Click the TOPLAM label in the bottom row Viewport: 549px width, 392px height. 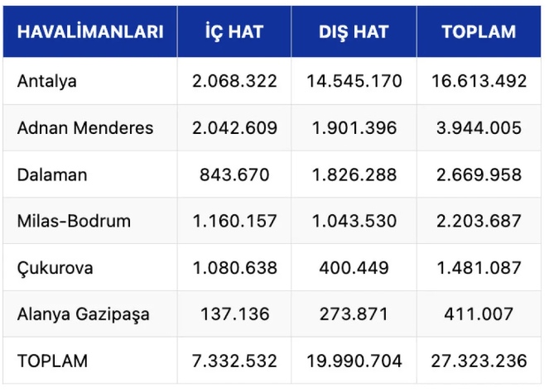tap(52, 361)
